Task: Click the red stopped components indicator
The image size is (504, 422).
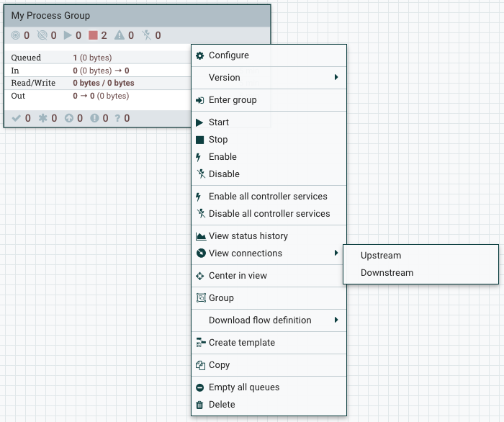Action: (93, 35)
